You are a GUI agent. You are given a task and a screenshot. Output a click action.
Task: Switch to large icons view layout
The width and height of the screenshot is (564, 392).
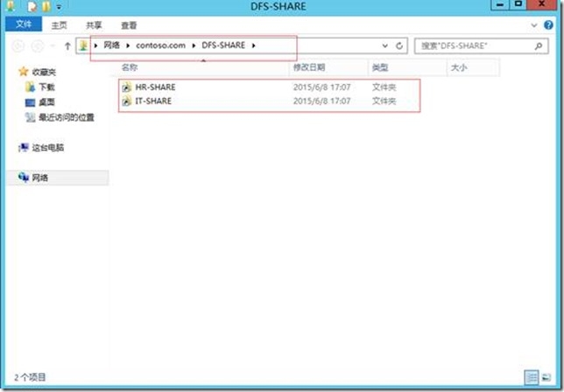(546, 377)
